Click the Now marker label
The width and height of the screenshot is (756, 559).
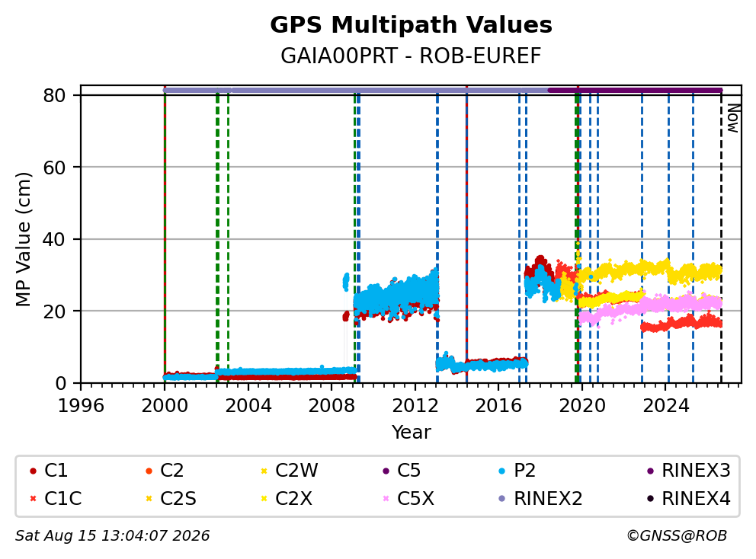click(733, 119)
